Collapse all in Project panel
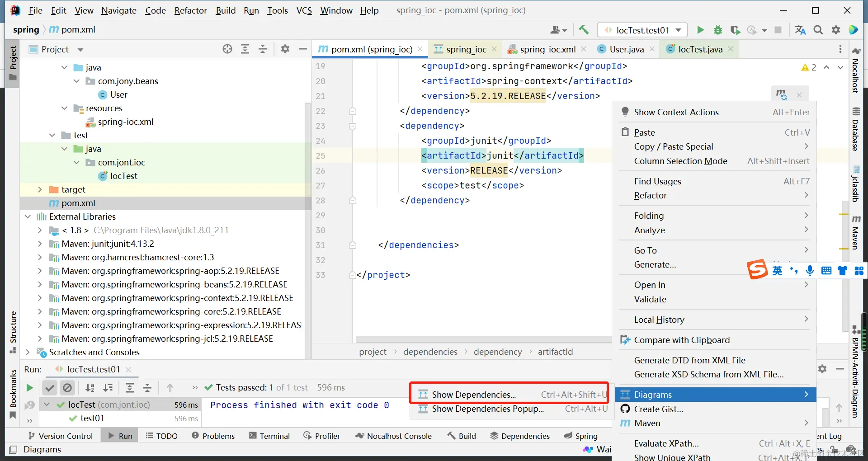Screen dimensions: 868x461 (x=263, y=49)
